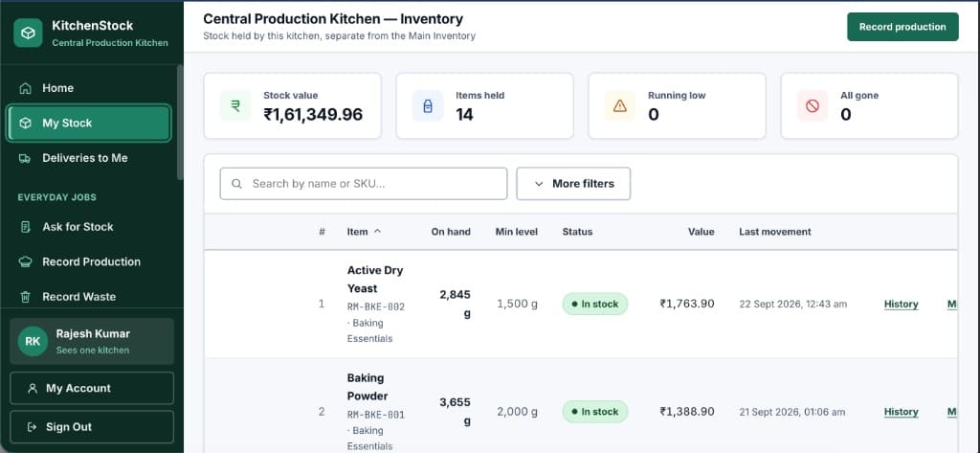The image size is (980, 453).
Task: Click the Last movement column header
Action: click(775, 232)
